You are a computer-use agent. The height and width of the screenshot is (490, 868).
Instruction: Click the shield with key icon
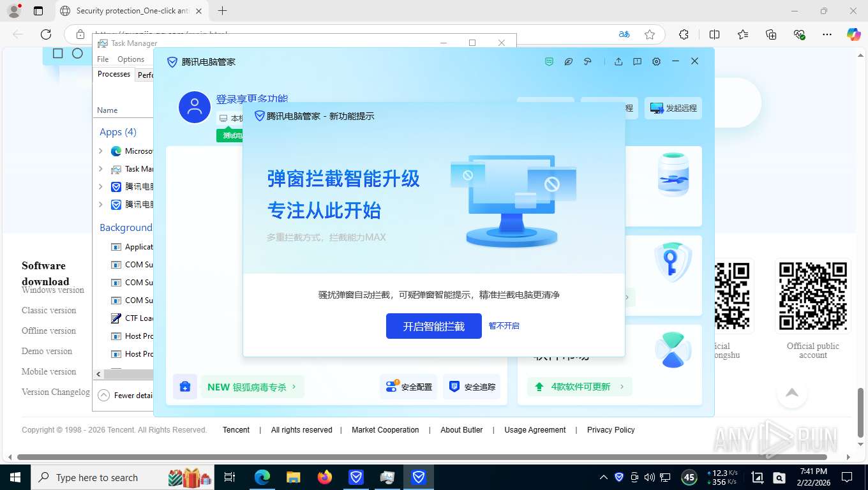673,262
